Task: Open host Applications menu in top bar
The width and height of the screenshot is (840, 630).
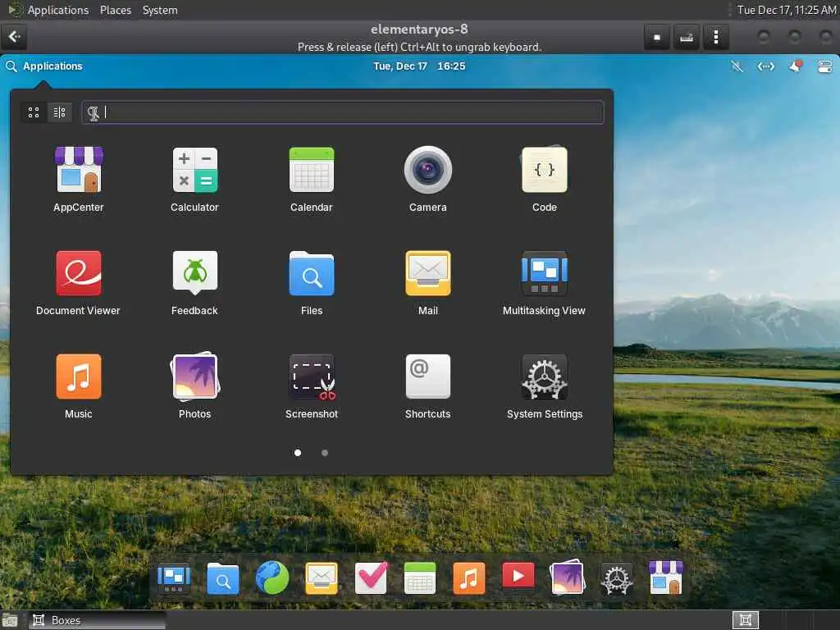Action: (x=58, y=10)
